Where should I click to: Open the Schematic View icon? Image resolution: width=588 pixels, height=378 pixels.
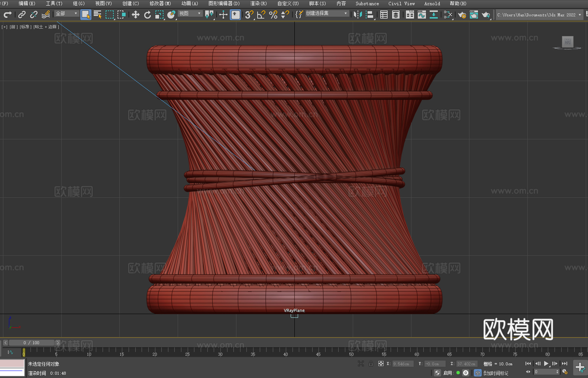tap(434, 14)
